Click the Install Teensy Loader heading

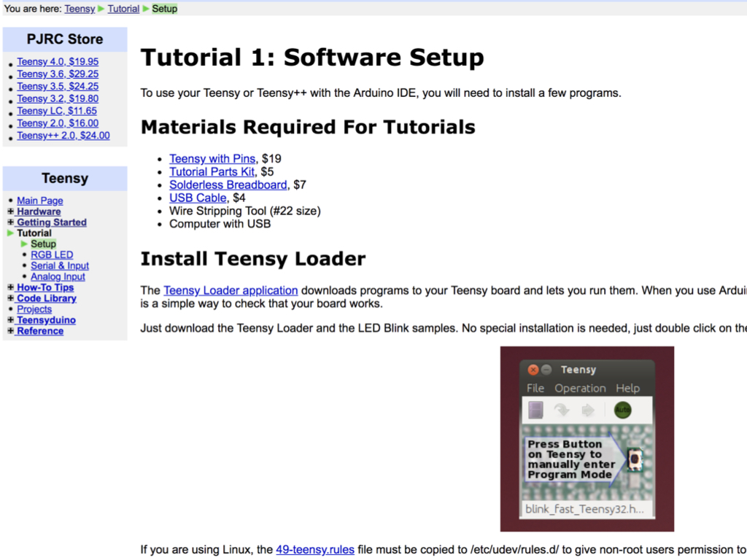253,259
